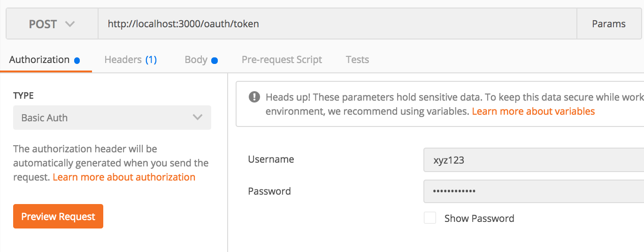Click the heads-up exclamation warning icon
This screenshot has width=644, height=252.
point(254,97)
